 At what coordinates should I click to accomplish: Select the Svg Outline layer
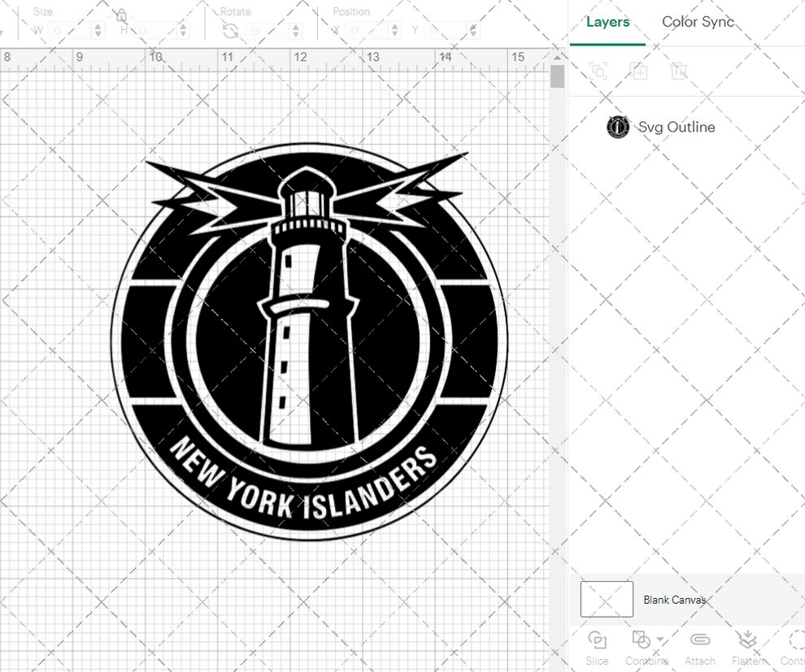coord(677,127)
